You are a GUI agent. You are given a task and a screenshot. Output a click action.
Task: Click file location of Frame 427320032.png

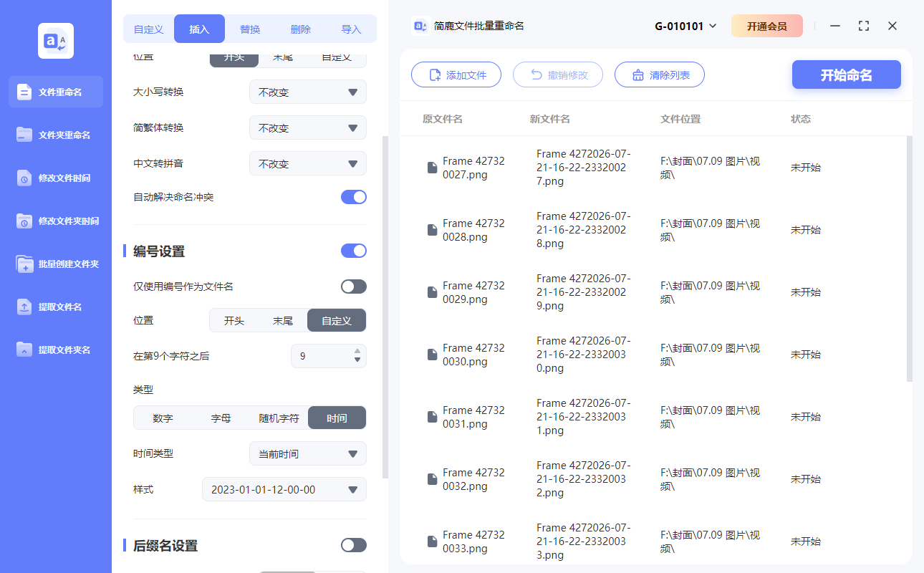(x=711, y=479)
